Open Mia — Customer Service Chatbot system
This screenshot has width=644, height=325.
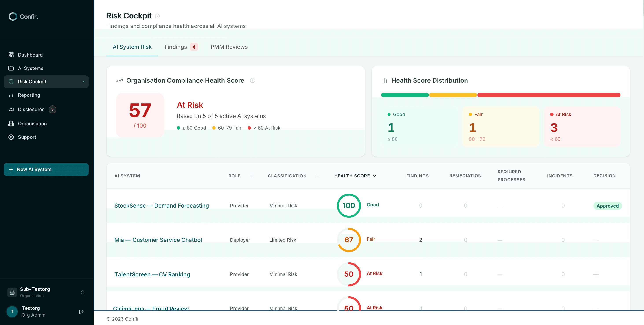[158, 240]
